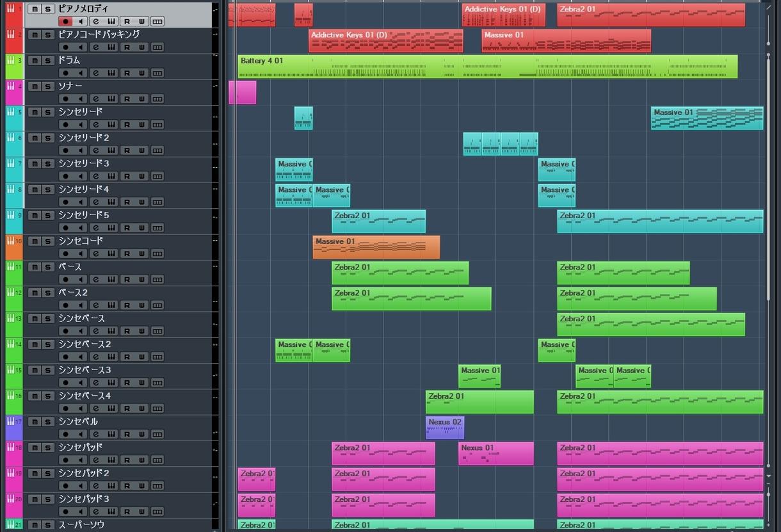
Task: Select the スーパーソウ track name
Action: (x=80, y=524)
